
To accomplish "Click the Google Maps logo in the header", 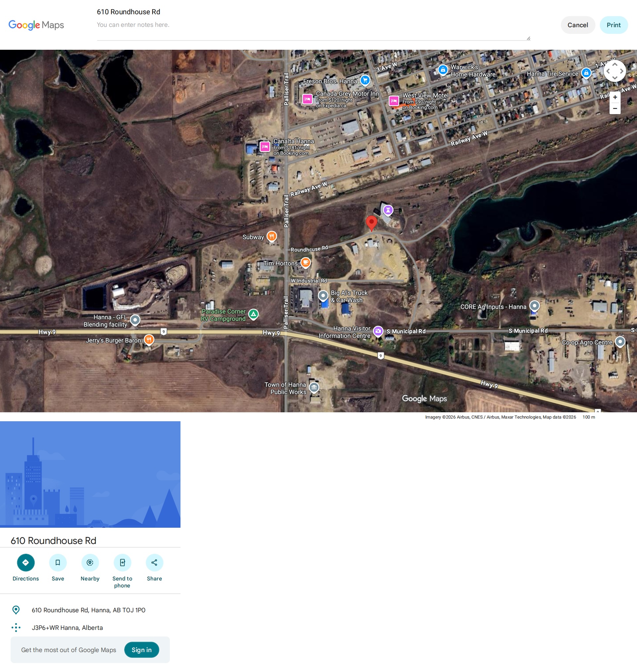I will pos(36,25).
